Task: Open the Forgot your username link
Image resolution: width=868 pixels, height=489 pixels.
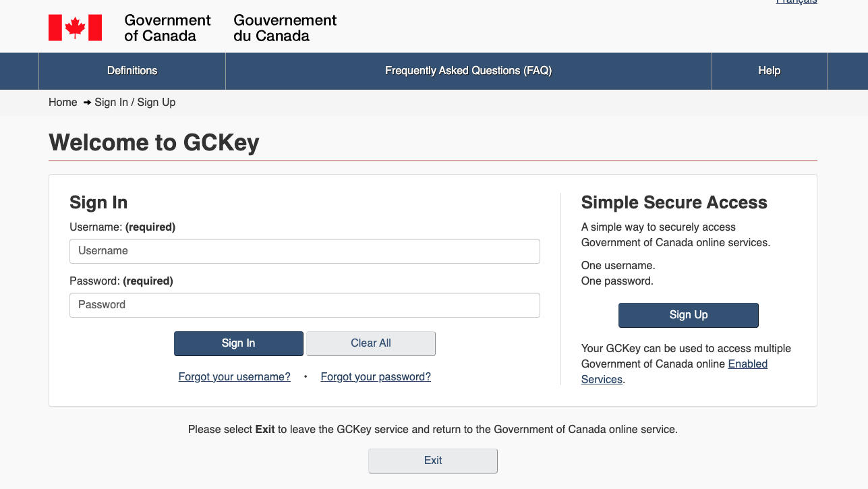Action: pyautogui.click(x=234, y=377)
